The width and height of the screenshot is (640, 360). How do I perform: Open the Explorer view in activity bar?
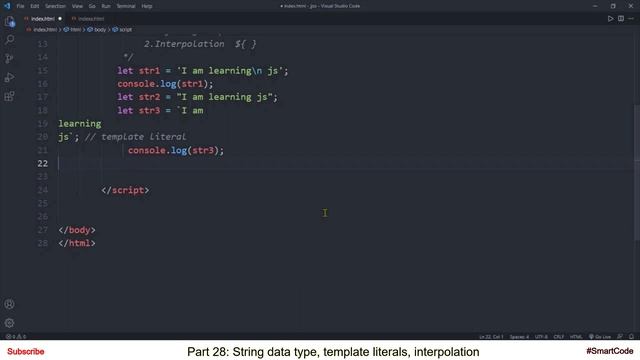pyautogui.click(x=10, y=21)
